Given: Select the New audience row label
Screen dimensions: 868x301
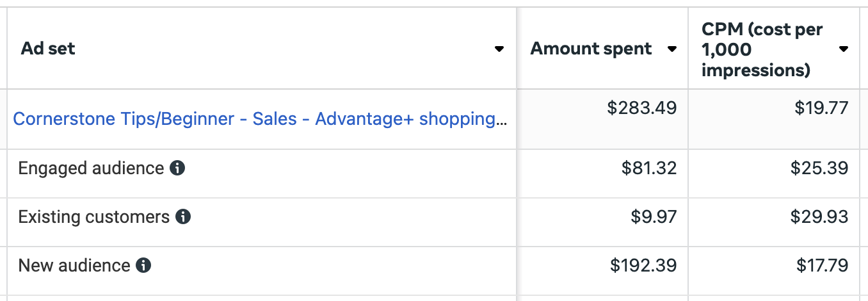Looking at the screenshot, I should click(x=74, y=265).
